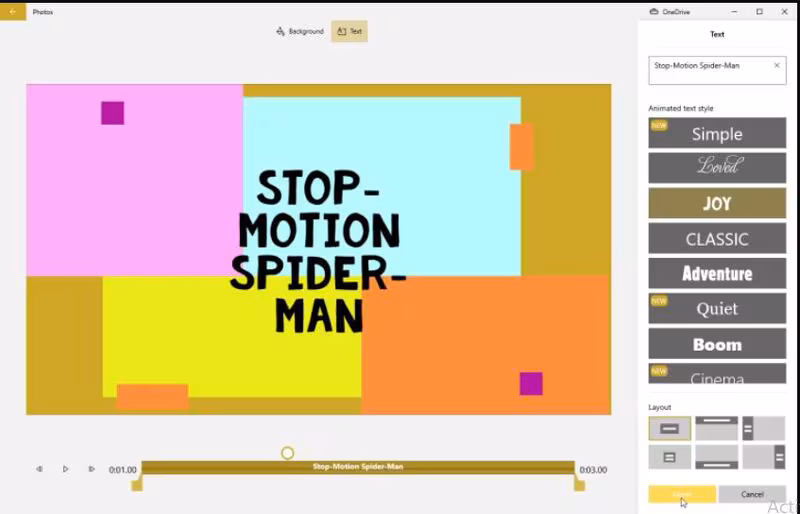Click the right trim handle of text bar
This screenshot has height=514, width=800.
click(x=579, y=484)
